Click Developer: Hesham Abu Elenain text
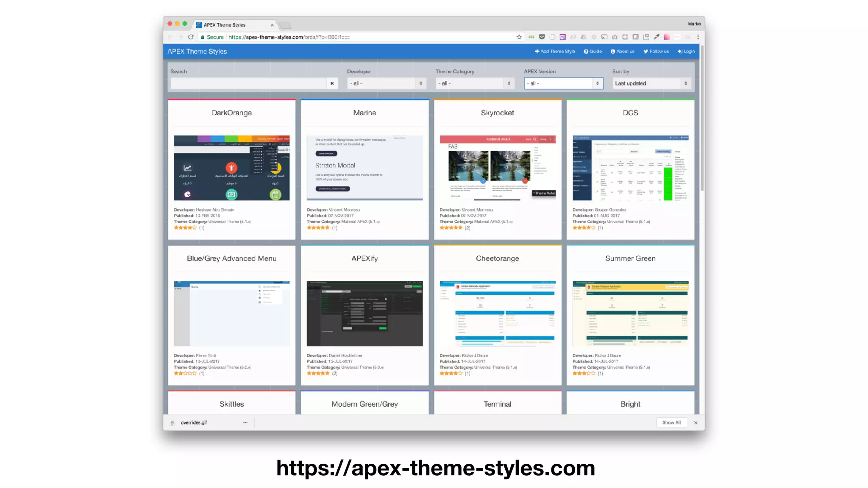The image size is (868, 488). pyautogui.click(x=204, y=210)
